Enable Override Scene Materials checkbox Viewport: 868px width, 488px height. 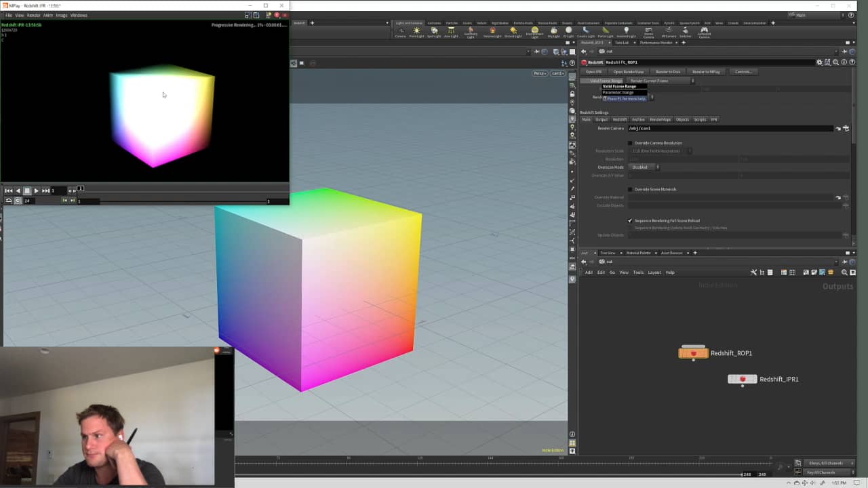(x=630, y=189)
